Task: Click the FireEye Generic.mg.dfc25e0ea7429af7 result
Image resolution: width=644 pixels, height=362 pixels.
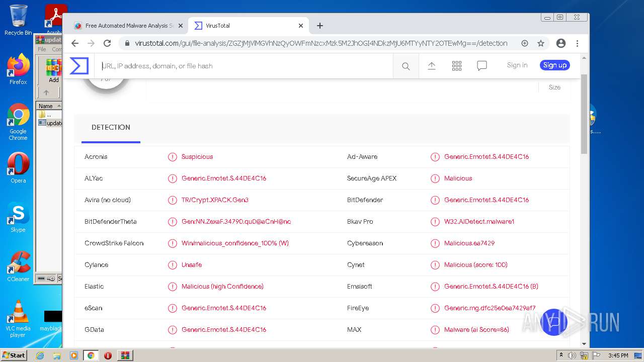Action: (x=490, y=308)
